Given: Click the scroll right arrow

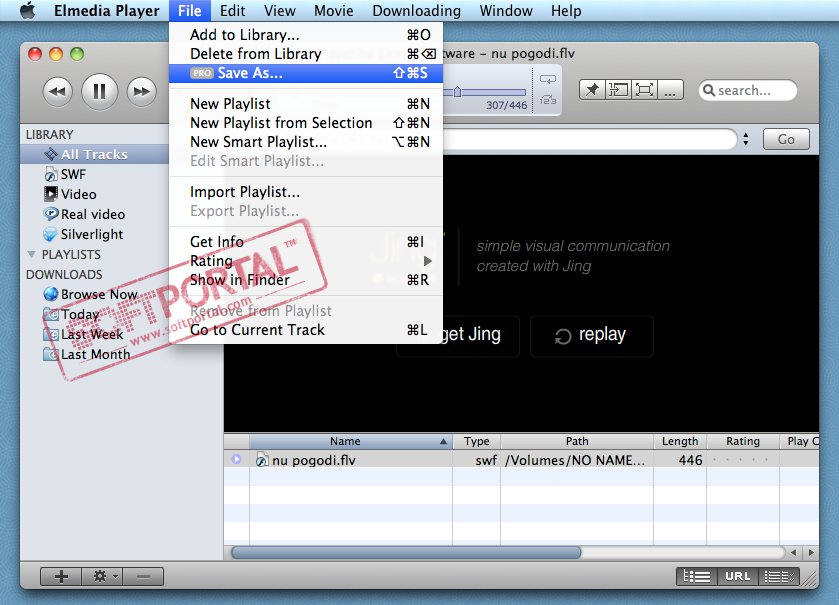Looking at the screenshot, I should click(812, 553).
